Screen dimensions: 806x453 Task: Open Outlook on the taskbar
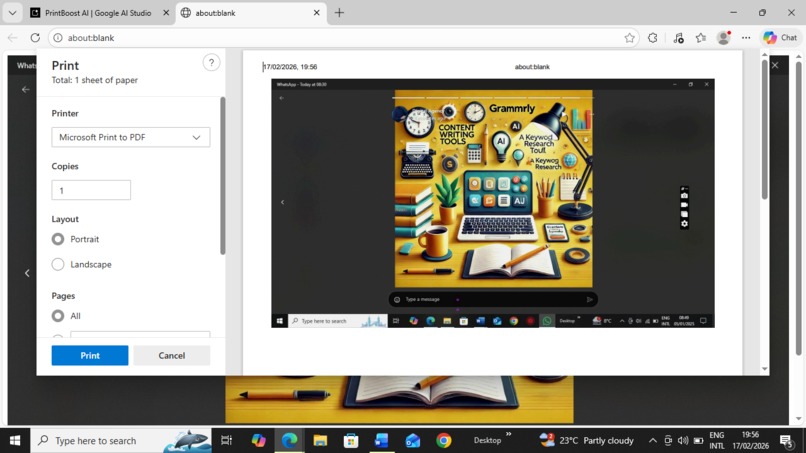(413, 441)
